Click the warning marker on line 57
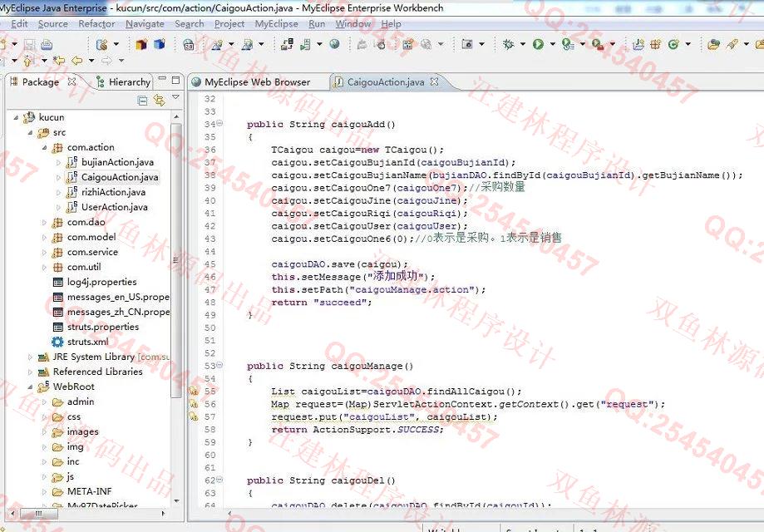This screenshot has height=532, width=764. pos(194,416)
